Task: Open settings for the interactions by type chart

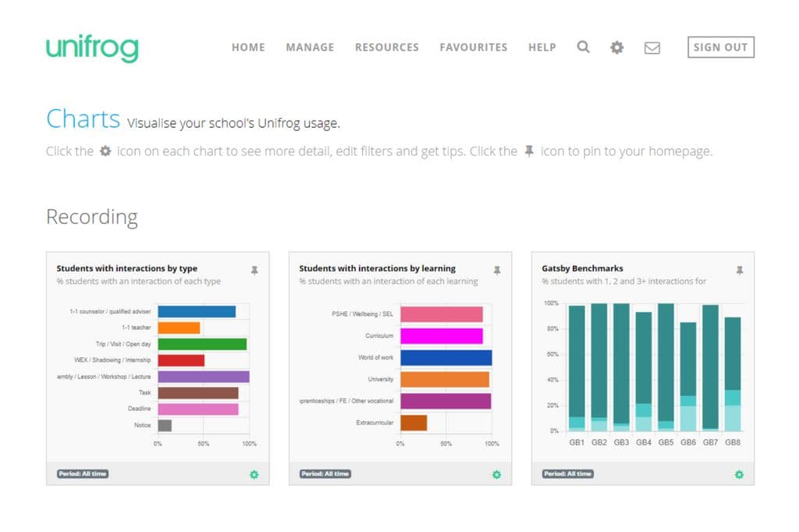Action: coord(254,474)
